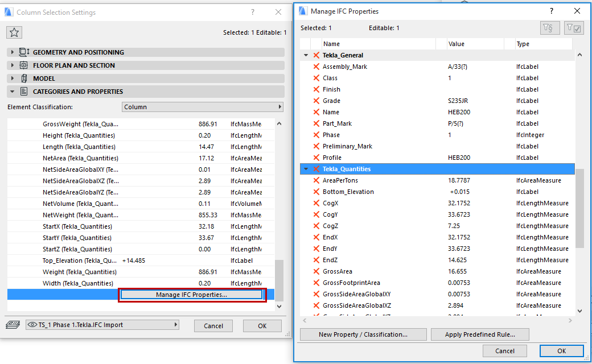The image size is (592, 364).
Task: Remove AreaPerTons property with red X
Action: (316, 180)
